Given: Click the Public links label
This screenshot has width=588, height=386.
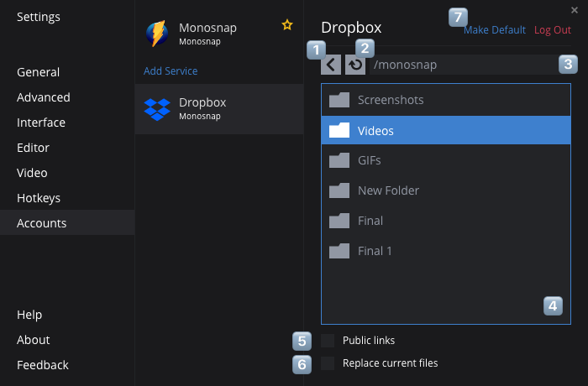Looking at the screenshot, I should tap(369, 341).
